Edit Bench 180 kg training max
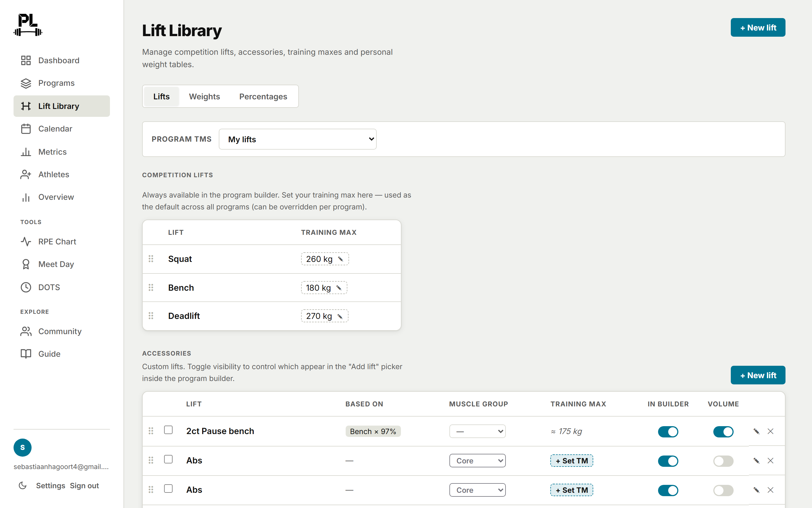 click(x=324, y=288)
